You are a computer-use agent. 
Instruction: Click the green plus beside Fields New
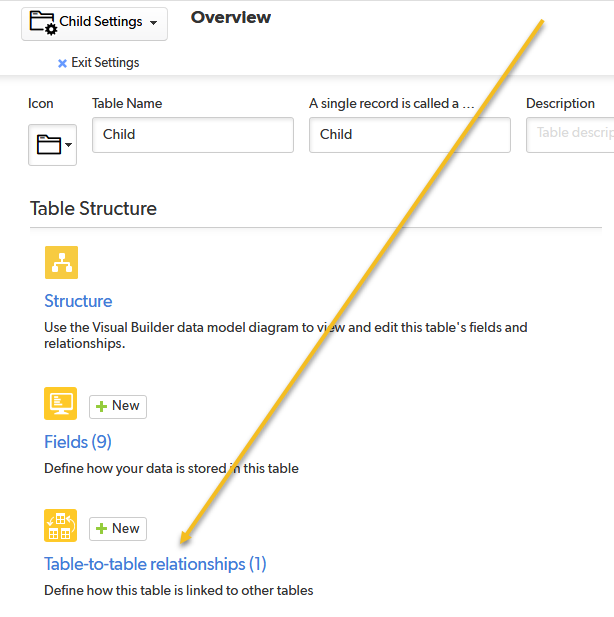click(102, 406)
